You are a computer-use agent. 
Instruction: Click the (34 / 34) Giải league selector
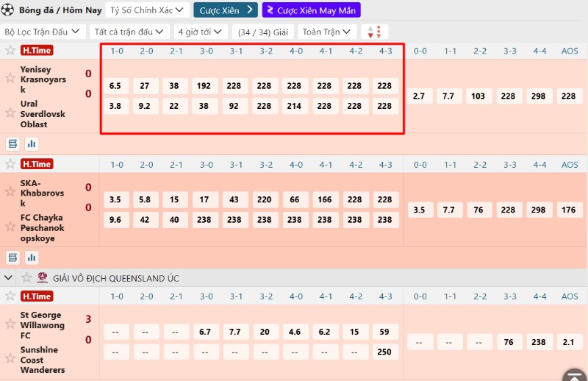(263, 32)
